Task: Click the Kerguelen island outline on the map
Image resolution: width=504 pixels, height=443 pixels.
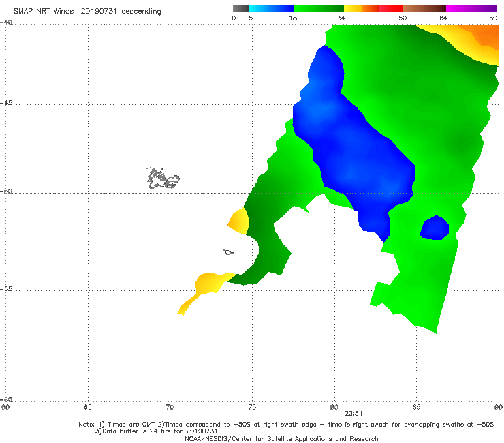Action: (x=163, y=179)
